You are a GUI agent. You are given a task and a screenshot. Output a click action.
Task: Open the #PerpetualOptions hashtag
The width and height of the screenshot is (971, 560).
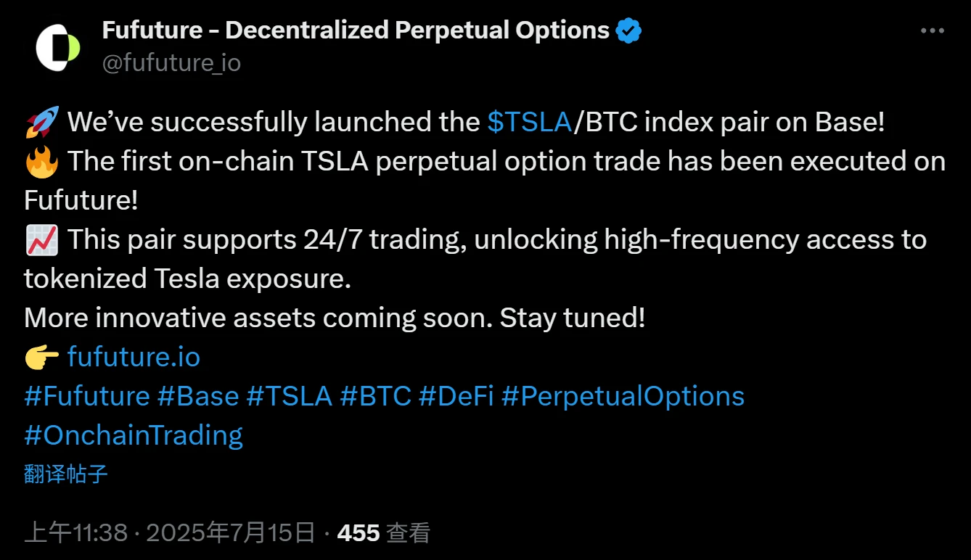pos(623,396)
